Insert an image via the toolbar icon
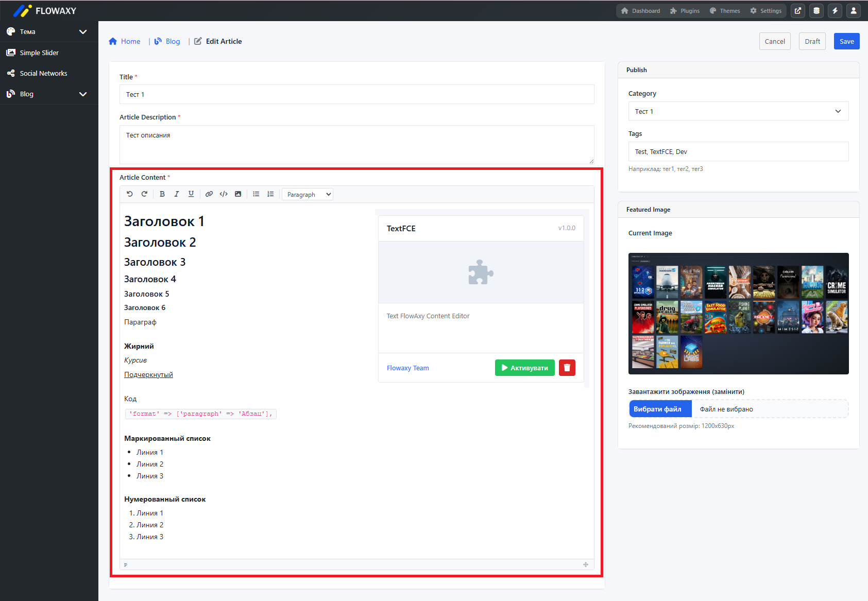The width and height of the screenshot is (868, 601). click(x=238, y=194)
